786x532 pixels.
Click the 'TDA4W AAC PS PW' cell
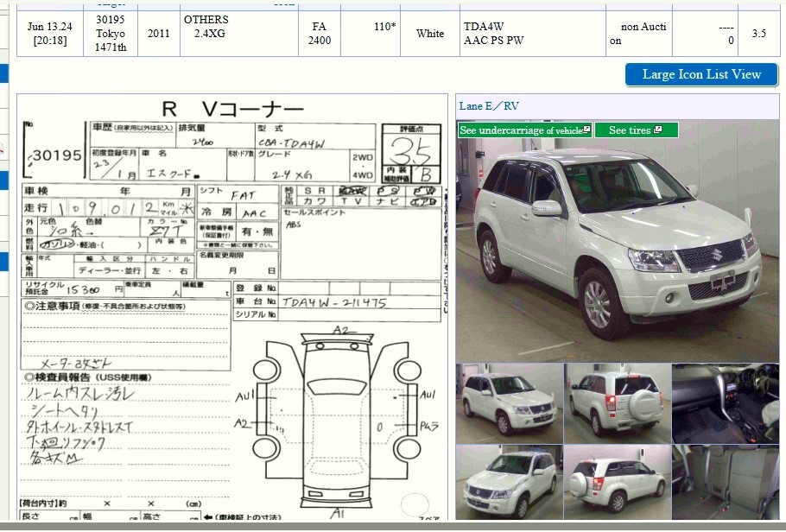533,34
